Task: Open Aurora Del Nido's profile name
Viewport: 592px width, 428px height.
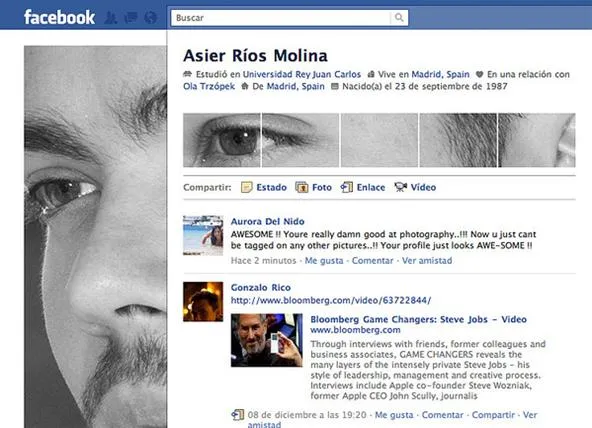Action: click(x=268, y=222)
